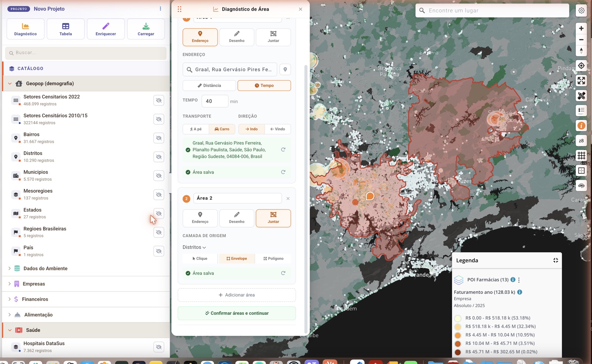Click Adicionar área button
Screen dimensions: 592x364
pos(237,295)
